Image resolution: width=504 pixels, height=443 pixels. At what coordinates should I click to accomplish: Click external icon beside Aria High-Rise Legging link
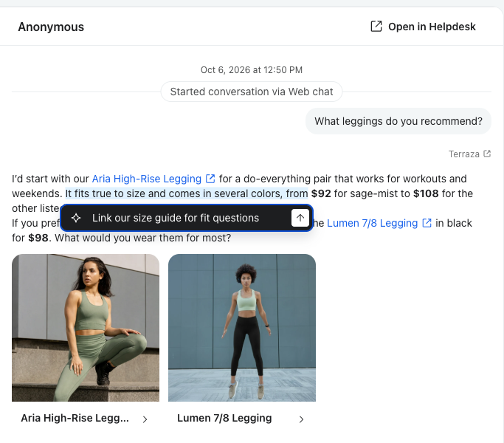coord(210,179)
